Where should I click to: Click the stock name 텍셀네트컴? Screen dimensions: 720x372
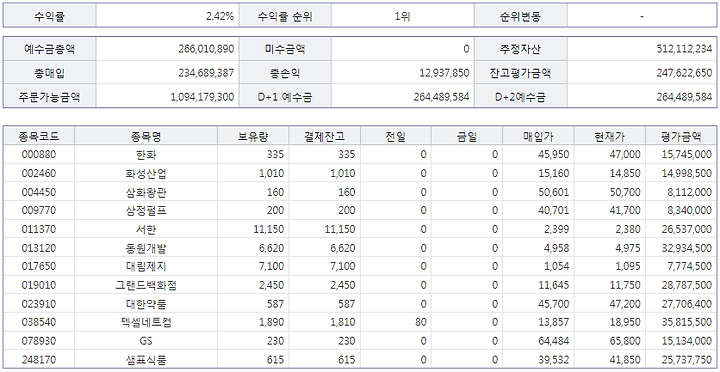(x=146, y=322)
